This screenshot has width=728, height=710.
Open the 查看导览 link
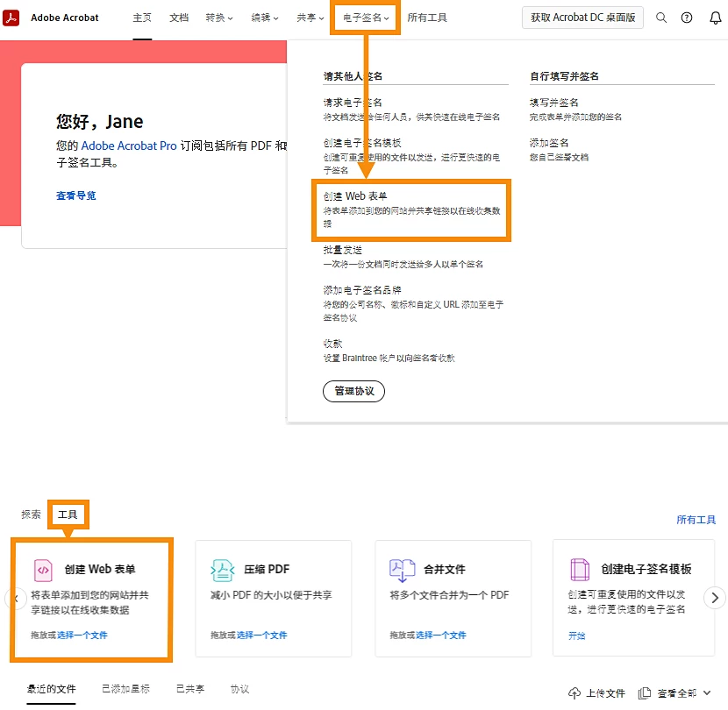pos(76,195)
